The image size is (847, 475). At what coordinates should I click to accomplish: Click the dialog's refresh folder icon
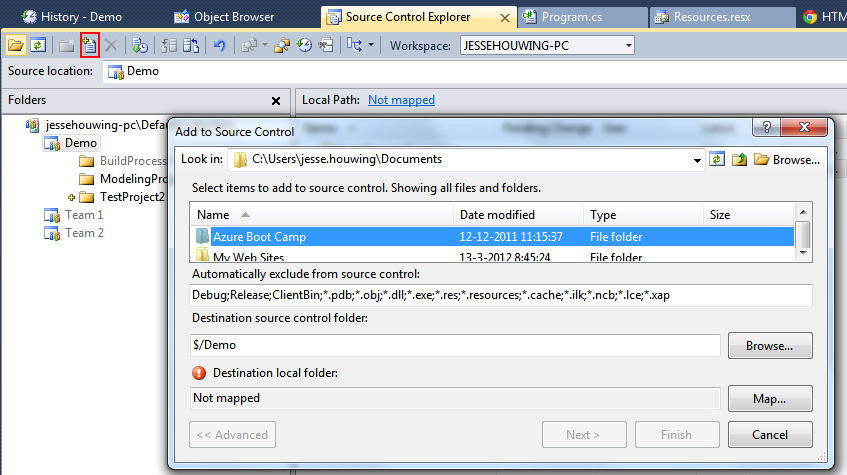717,159
